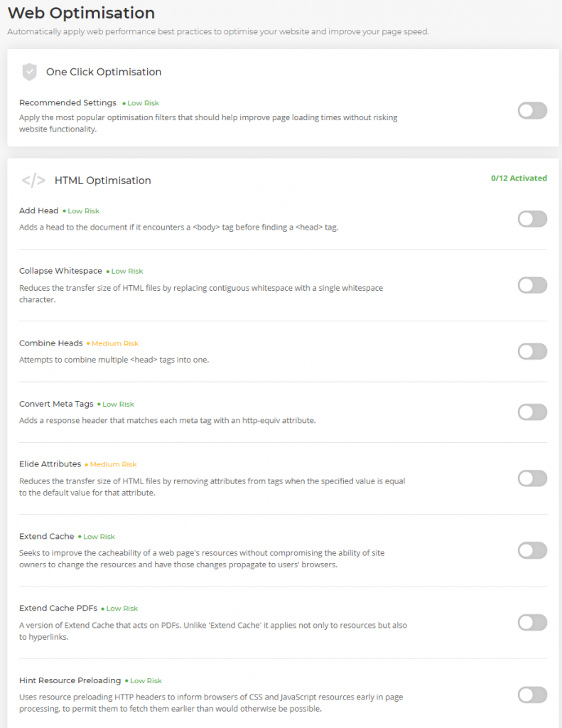Image resolution: width=562 pixels, height=728 pixels.
Task: Enable the Extend Cache PDFs toggle
Action: 532,623
